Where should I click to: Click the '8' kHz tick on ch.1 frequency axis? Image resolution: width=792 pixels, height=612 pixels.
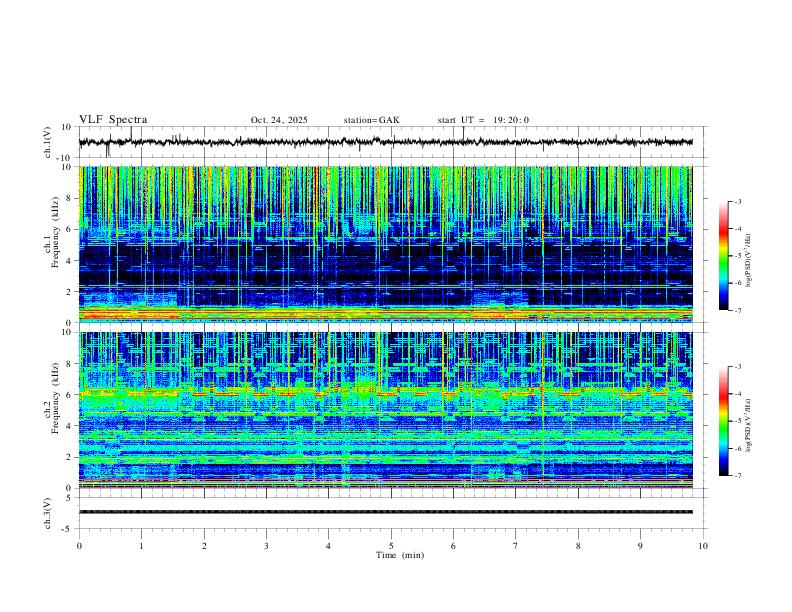point(70,198)
